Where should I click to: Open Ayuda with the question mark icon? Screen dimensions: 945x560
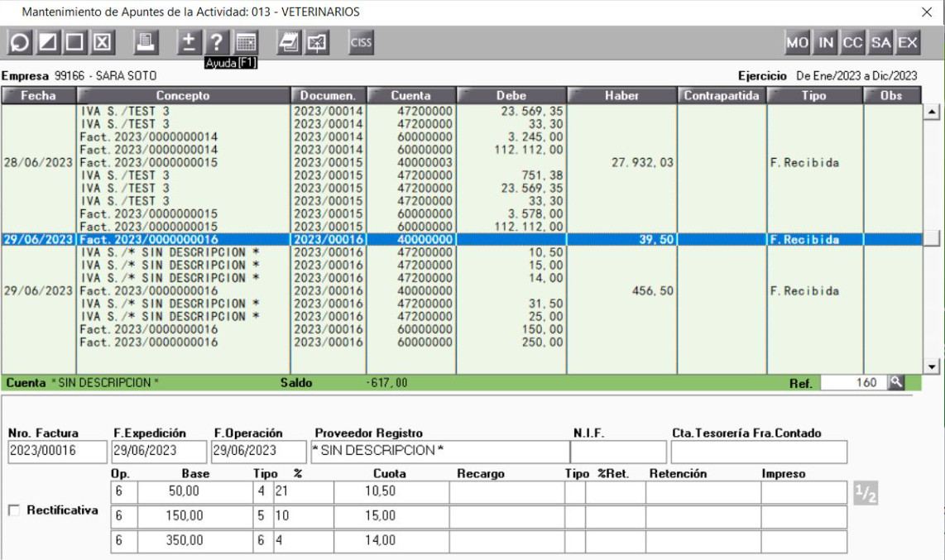point(216,42)
